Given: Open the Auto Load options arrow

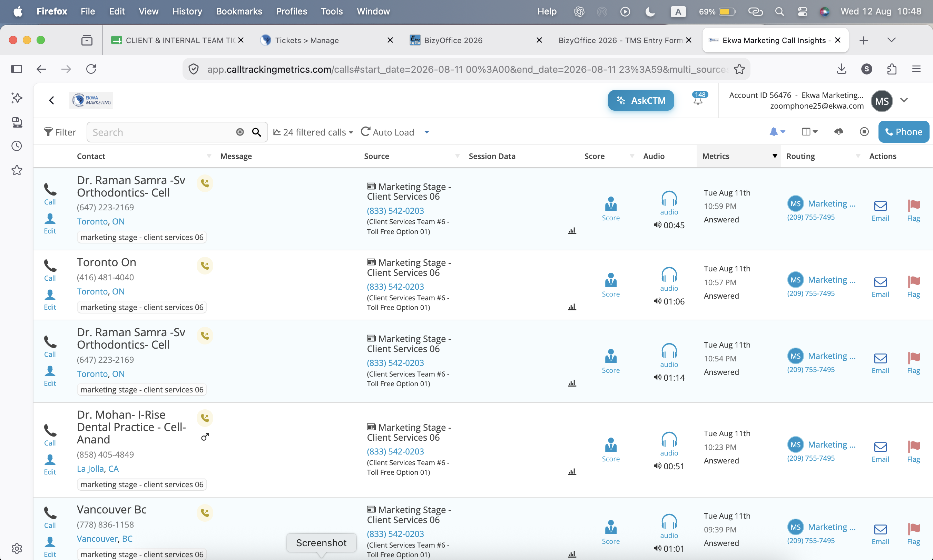Looking at the screenshot, I should tap(427, 132).
